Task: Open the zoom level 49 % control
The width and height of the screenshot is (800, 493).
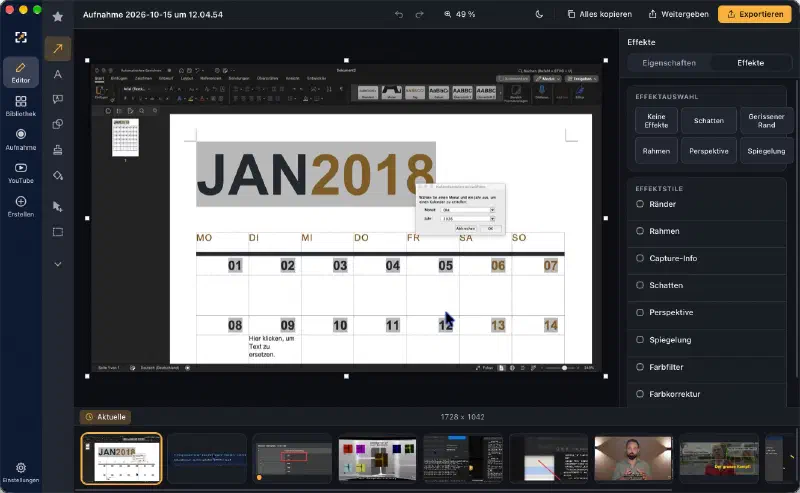Action: [x=459, y=14]
